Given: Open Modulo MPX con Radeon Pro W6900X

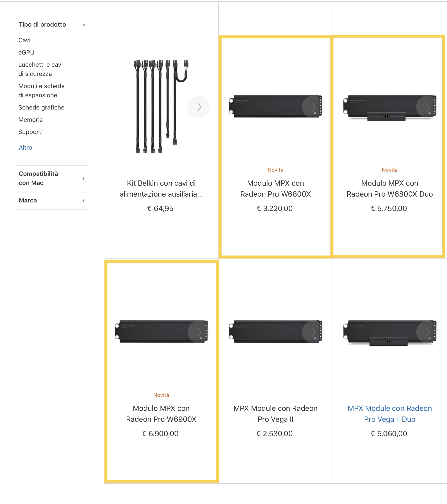Looking at the screenshot, I should coord(161,414).
